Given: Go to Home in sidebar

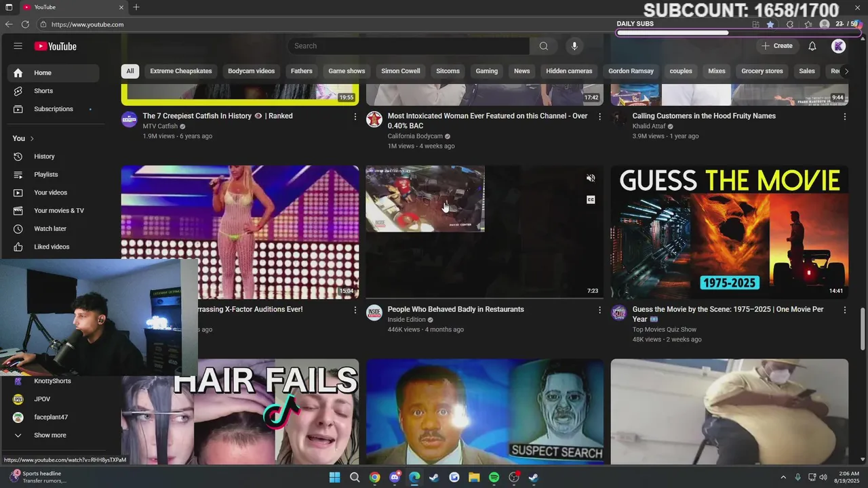Looking at the screenshot, I should [x=54, y=73].
